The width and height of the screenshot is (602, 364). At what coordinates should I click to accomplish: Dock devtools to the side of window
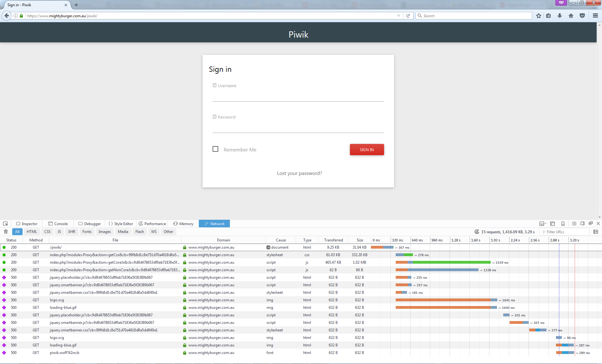tap(583, 224)
